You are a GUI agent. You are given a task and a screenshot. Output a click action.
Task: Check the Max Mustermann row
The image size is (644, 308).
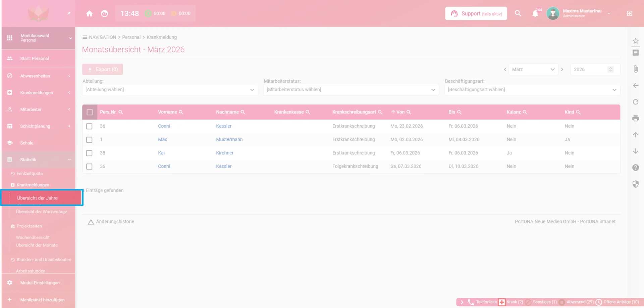[x=89, y=140]
